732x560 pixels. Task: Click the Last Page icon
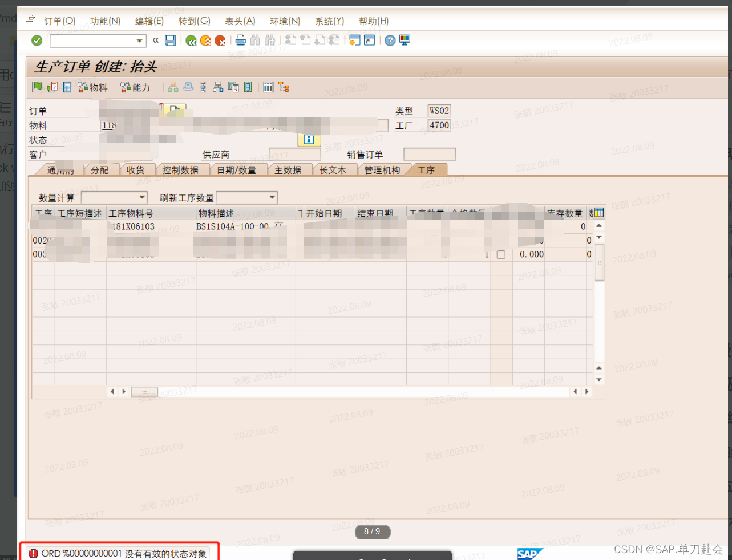[334, 40]
